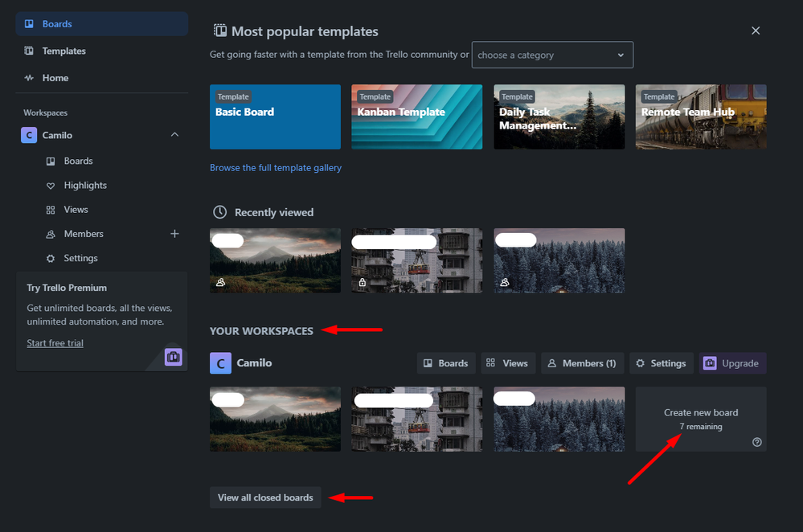
Task: Open Templates in the sidebar
Action: click(102, 51)
